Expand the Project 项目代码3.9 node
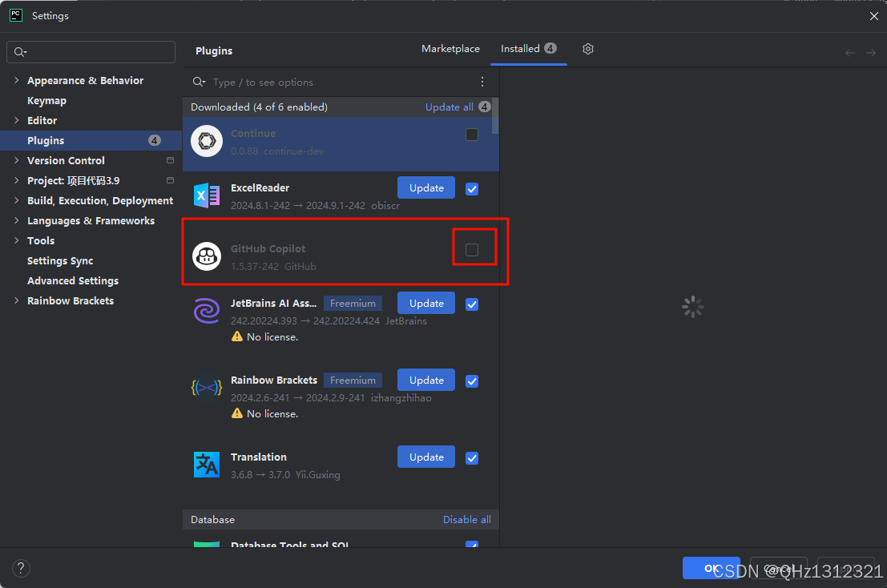The height and width of the screenshot is (588, 887). [16, 180]
